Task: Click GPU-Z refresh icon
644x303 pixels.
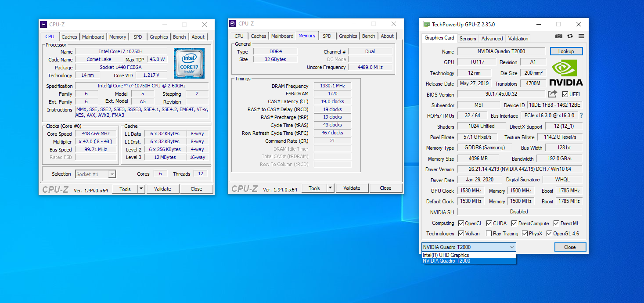Action: click(x=570, y=36)
